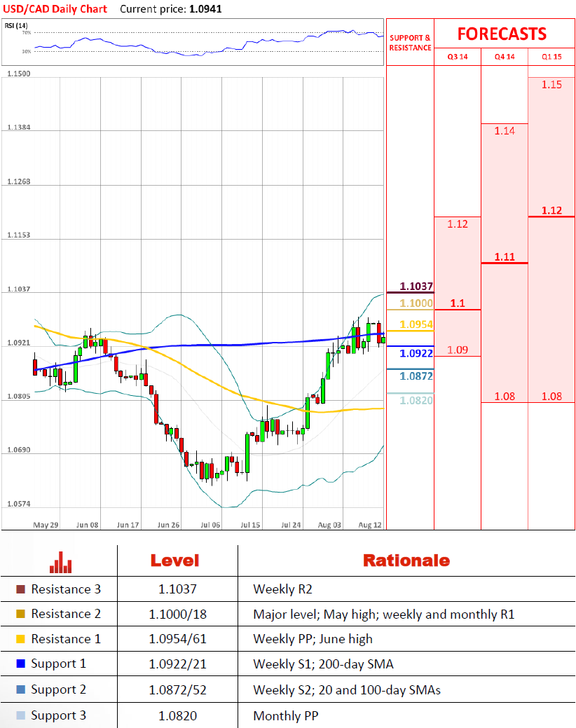
Task: Click the 1.14 forecast value in Q4 14
Action: 505,131
